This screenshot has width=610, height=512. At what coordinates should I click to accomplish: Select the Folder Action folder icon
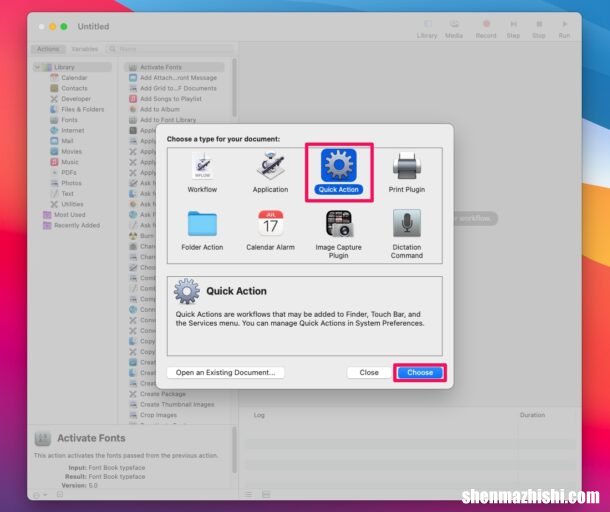pos(202,224)
